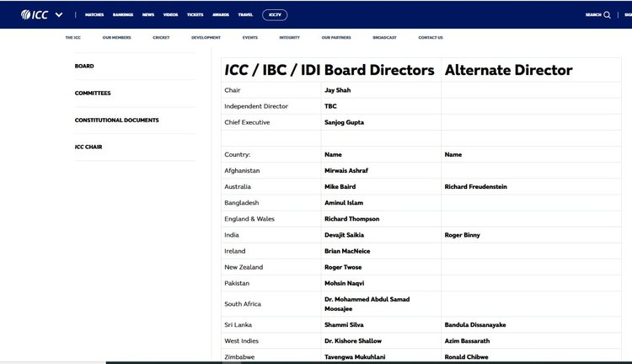The image size is (632, 364).
Task: Open Travel from top navigation
Action: tap(245, 14)
